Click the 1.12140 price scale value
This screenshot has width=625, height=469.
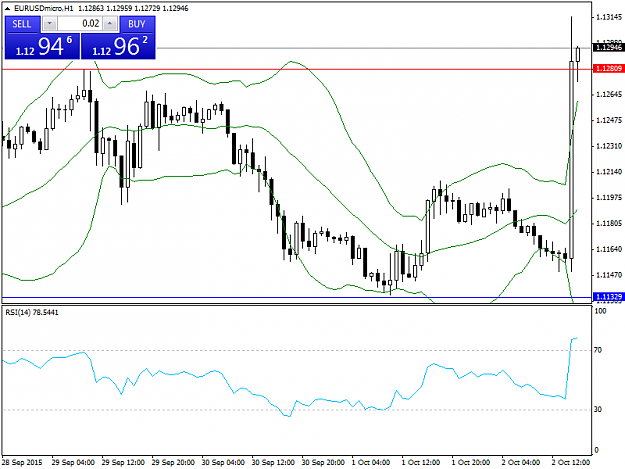(609, 172)
